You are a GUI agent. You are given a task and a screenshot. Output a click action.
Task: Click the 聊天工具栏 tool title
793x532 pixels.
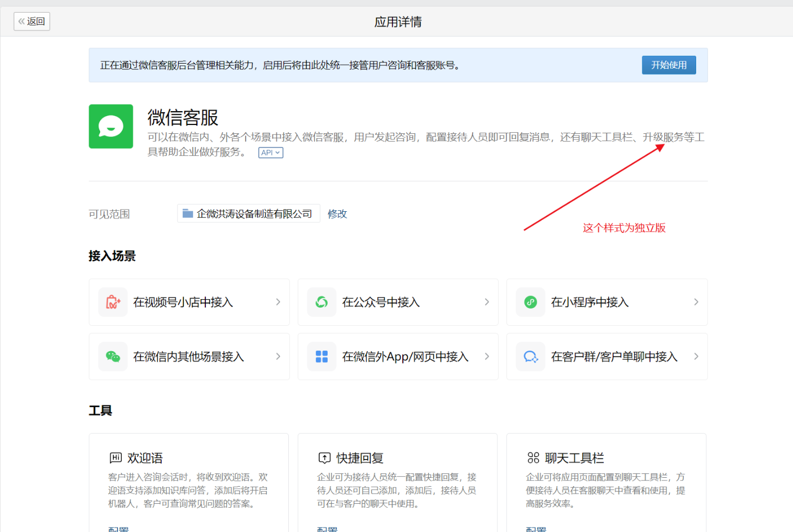[x=574, y=458]
